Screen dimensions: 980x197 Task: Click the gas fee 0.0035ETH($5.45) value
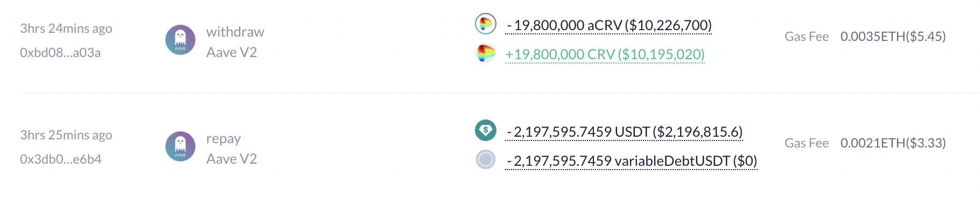(893, 37)
